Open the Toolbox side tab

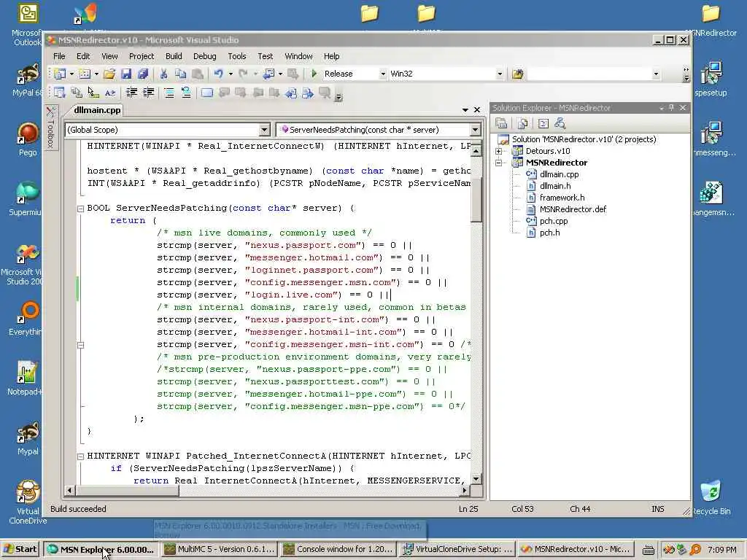click(51, 128)
